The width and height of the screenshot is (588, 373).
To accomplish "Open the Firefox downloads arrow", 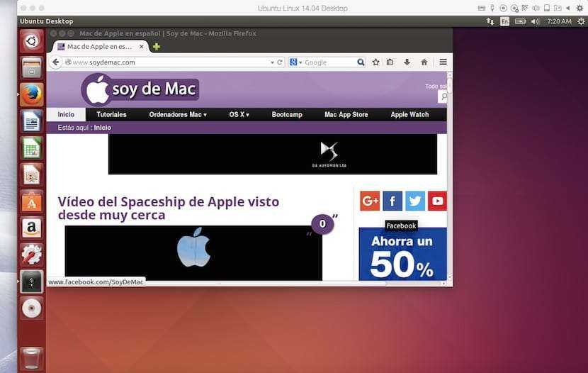I will point(407,62).
